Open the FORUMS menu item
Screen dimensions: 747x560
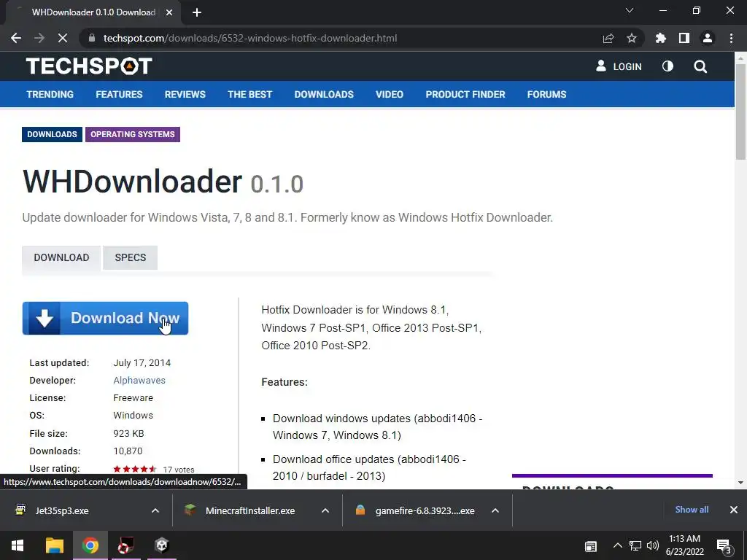(x=546, y=94)
